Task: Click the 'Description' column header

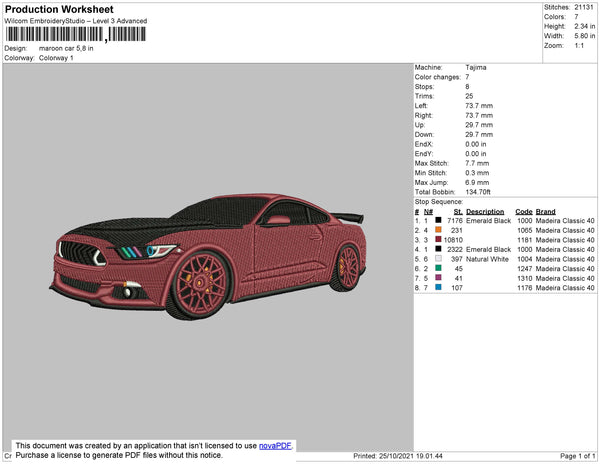Action: [x=485, y=212]
